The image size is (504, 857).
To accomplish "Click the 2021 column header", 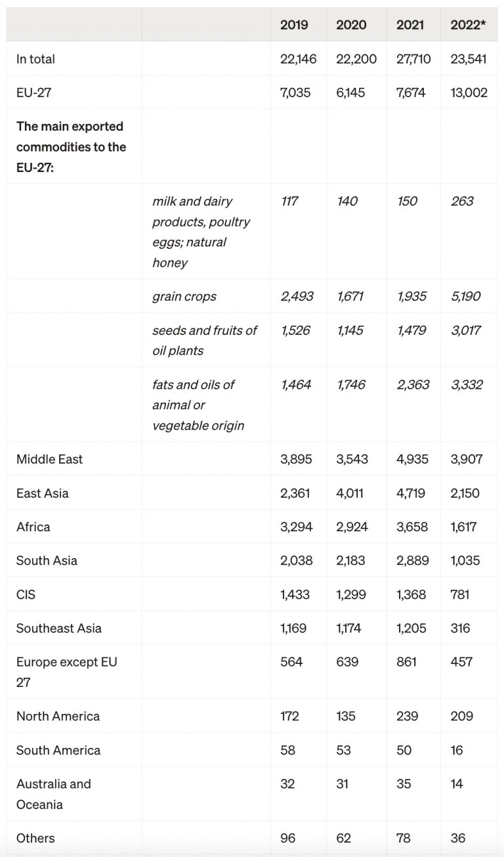I will (x=410, y=25).
